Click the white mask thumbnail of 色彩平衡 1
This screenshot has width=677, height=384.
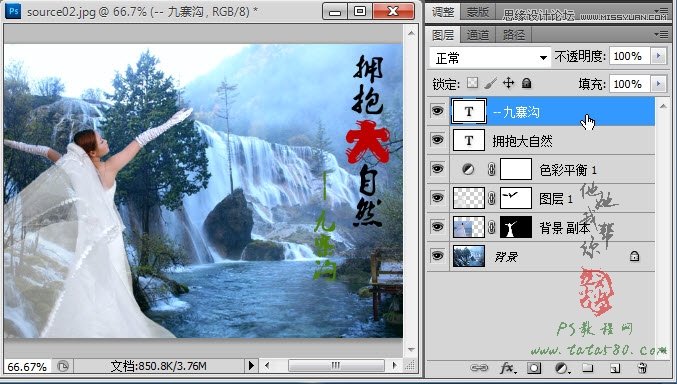point(516,169)
